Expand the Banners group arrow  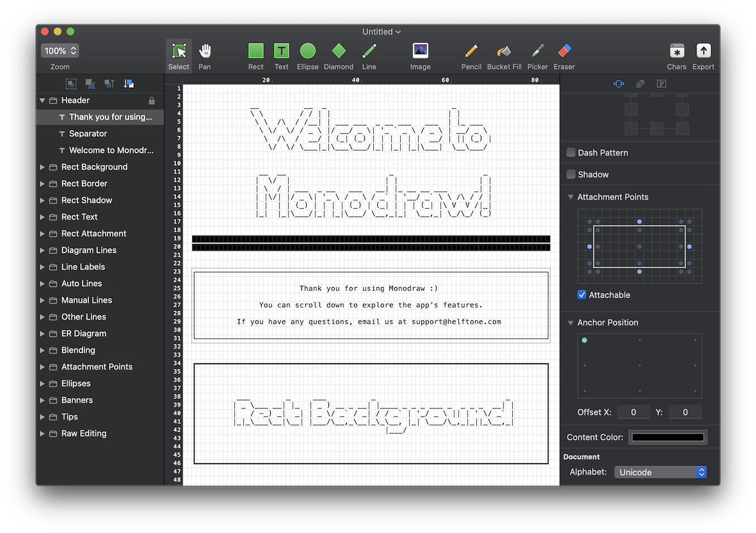(x=42, y=400)
